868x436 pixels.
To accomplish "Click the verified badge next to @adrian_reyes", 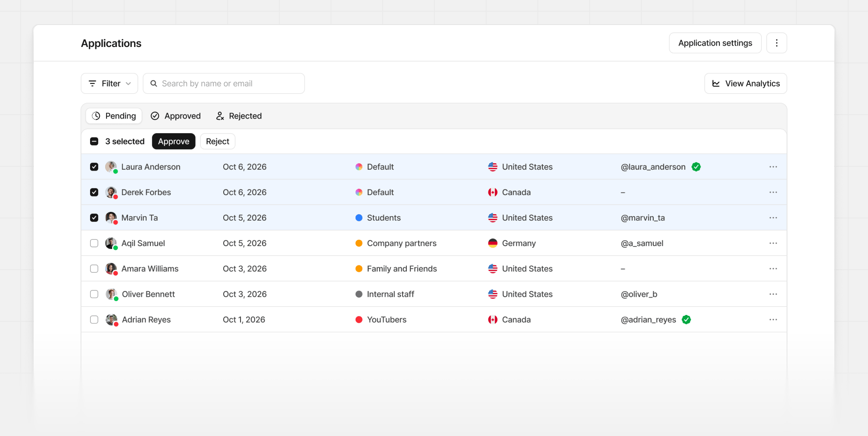I will (687, 319).
